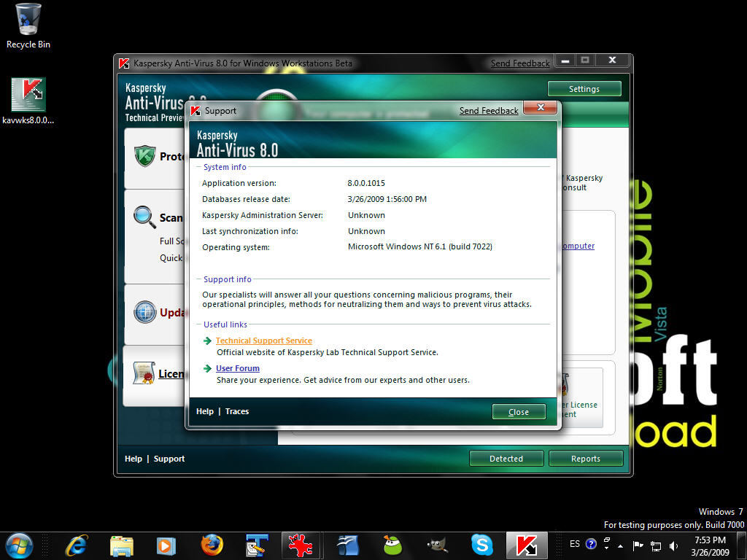The height and width of the screenshot is (560, 747).
Task: Launch Firefox from the taskbar
Action: coord(212,545)
